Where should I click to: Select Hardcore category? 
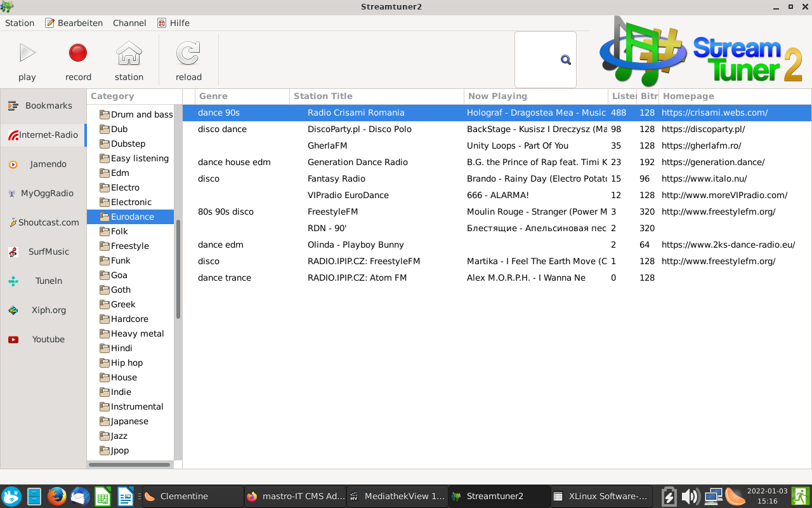click(124, 319)
